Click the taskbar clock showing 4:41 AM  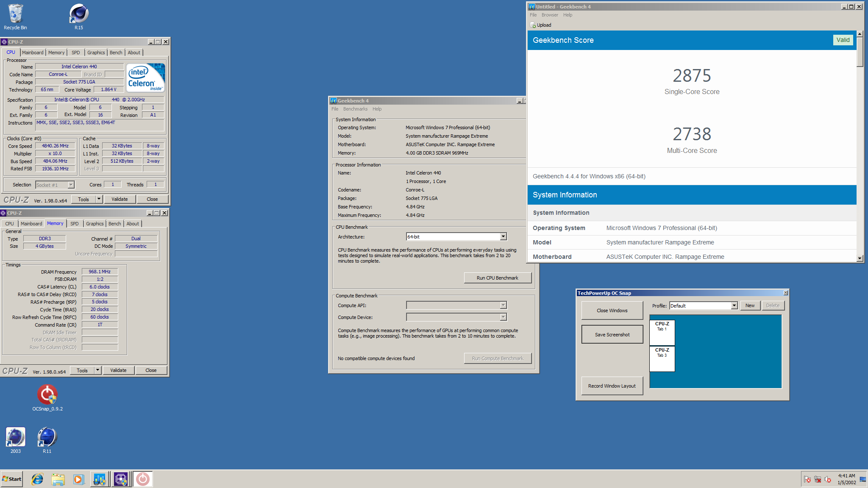tap(846, 479)
